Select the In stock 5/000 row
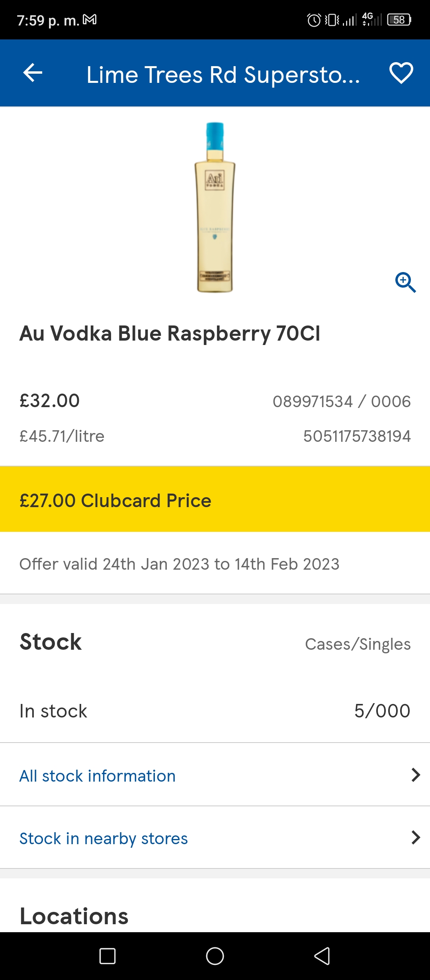The height and width of the screenshot is (980, 430). tap(215, 711)
